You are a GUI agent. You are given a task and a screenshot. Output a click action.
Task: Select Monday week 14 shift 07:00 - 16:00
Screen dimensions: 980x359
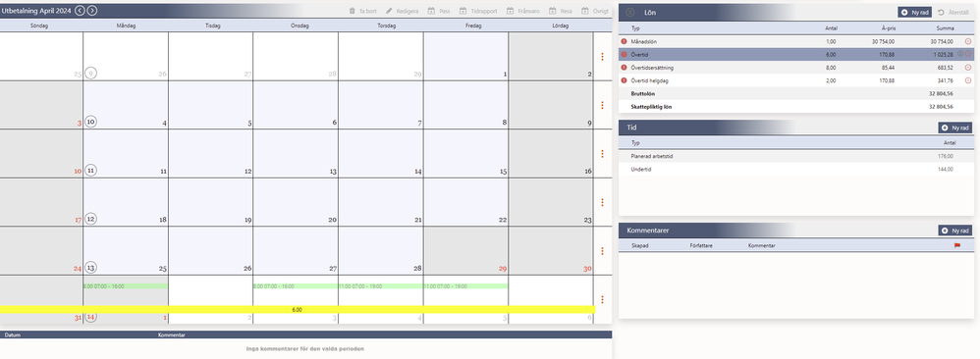click(x=126, y=286)
